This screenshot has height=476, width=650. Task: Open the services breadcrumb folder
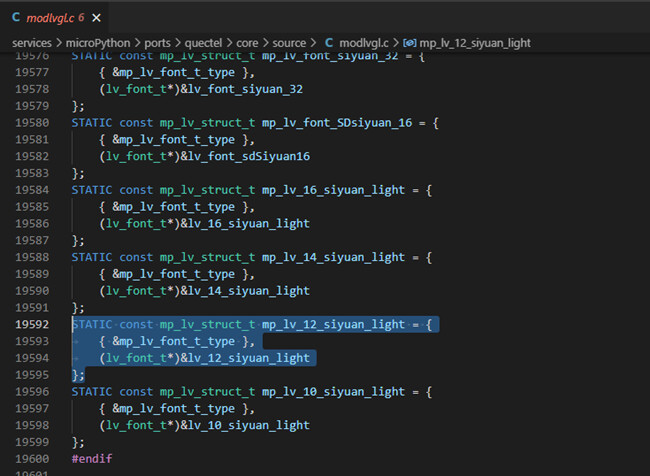coord(34,43)
